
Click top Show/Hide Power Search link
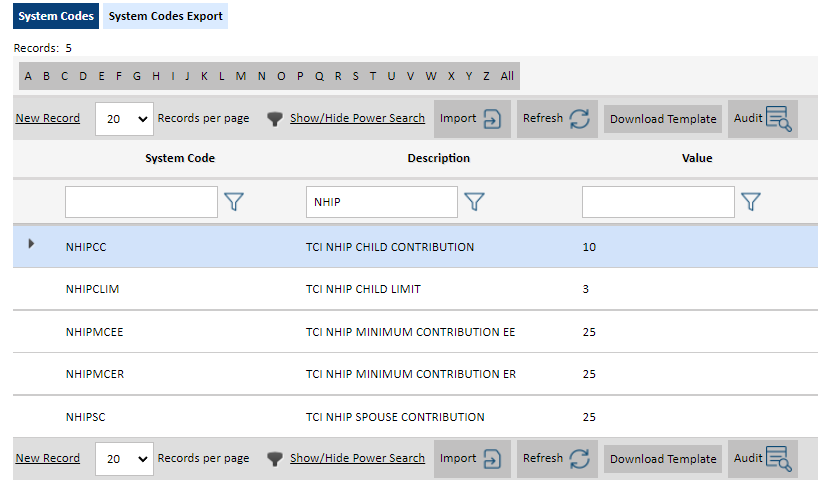(357, 118)
